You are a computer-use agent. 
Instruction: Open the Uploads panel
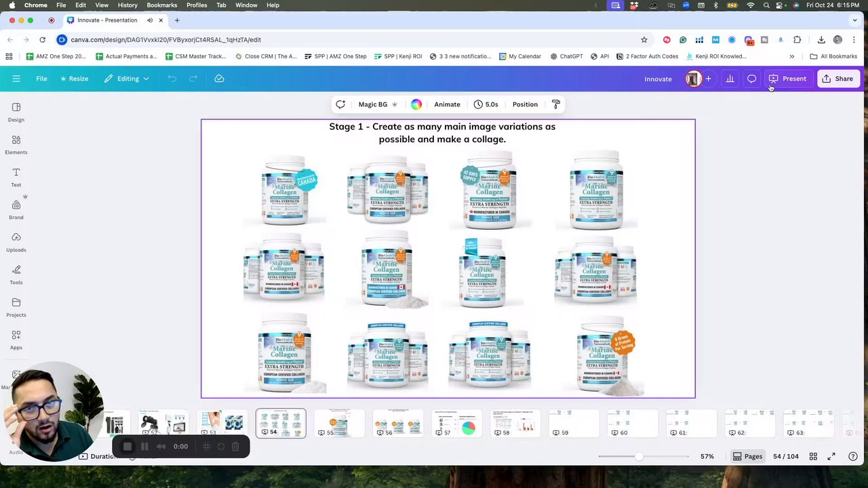16,242
